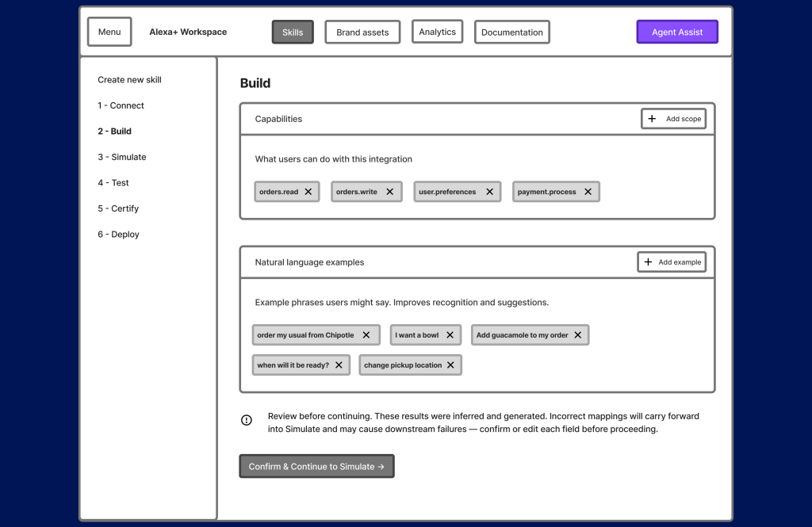Remove the orders.write scope chip
This screenshot has height=527, width=812.
pyautogui.click(x=389, y=192)
